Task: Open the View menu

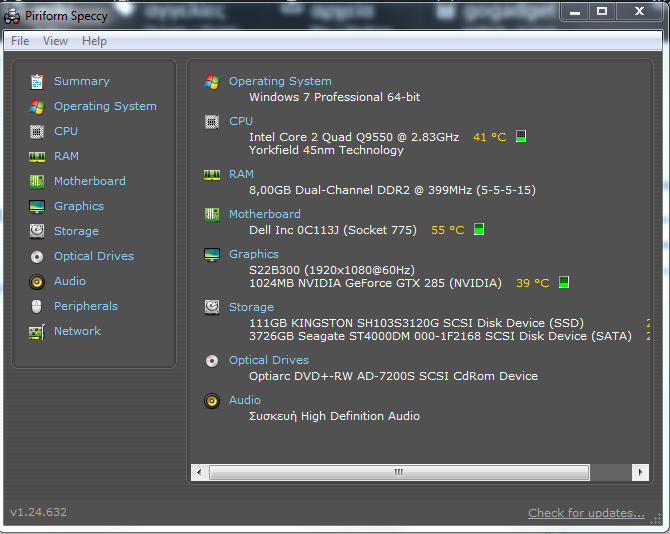Action: tap(55, 41)
